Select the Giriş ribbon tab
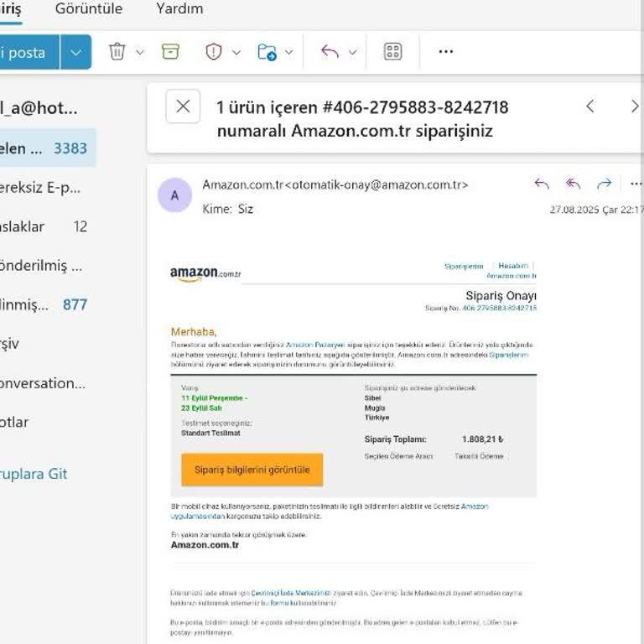 pos(10,9)
